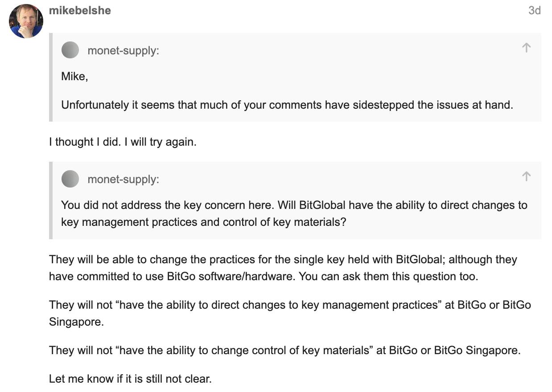Click the gray avatar in the second monet-supply quote
The height and width of the screenshot is (392, 552).
tap(70, 179)
